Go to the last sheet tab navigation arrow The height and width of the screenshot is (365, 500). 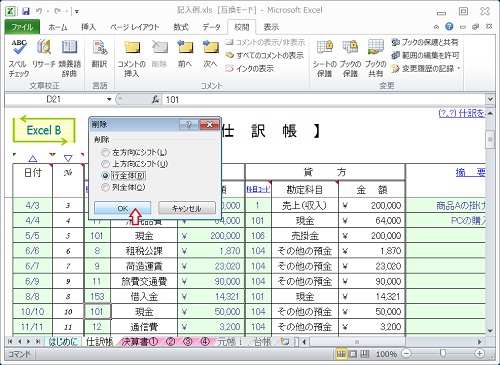(38, 342)
